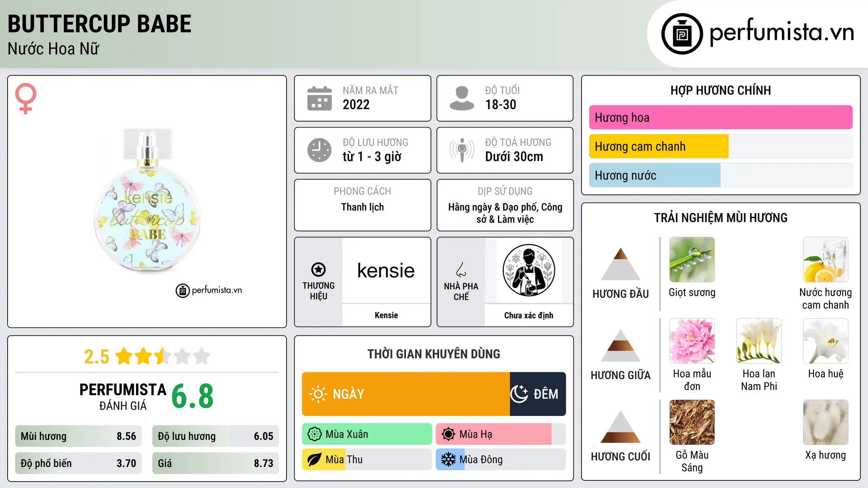Click the green Mùa Xuân season bar

tap(367, 434)
